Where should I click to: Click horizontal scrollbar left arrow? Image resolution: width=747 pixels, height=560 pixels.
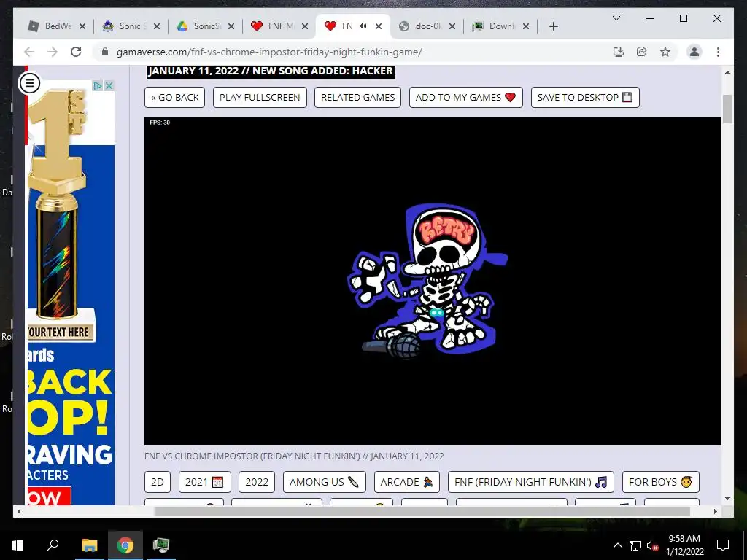[19, 511]
